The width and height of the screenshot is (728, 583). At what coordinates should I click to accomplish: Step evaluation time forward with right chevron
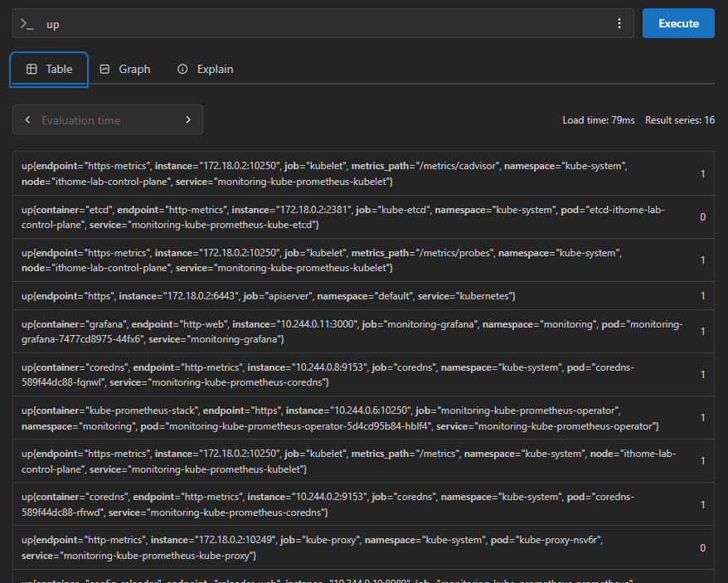[x=188, y=120]
